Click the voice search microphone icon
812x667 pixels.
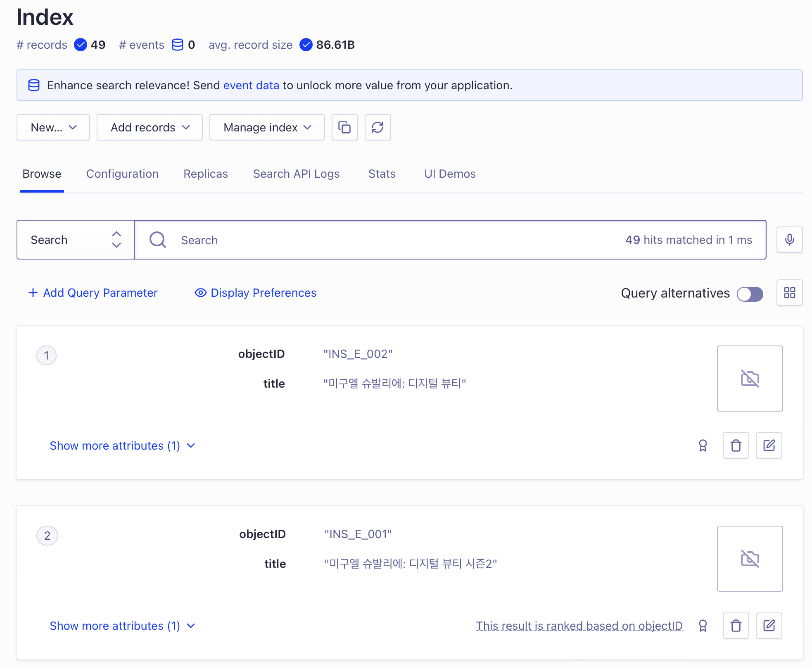coord(789,240)
